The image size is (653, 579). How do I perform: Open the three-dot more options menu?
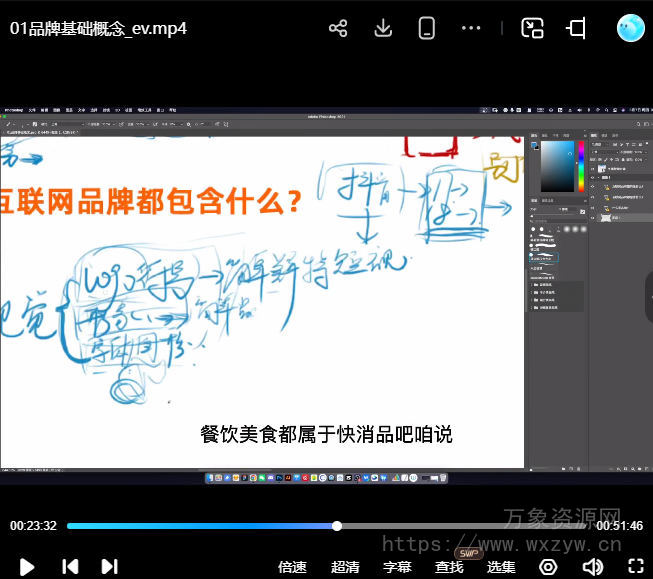click(x=471, y=29)
